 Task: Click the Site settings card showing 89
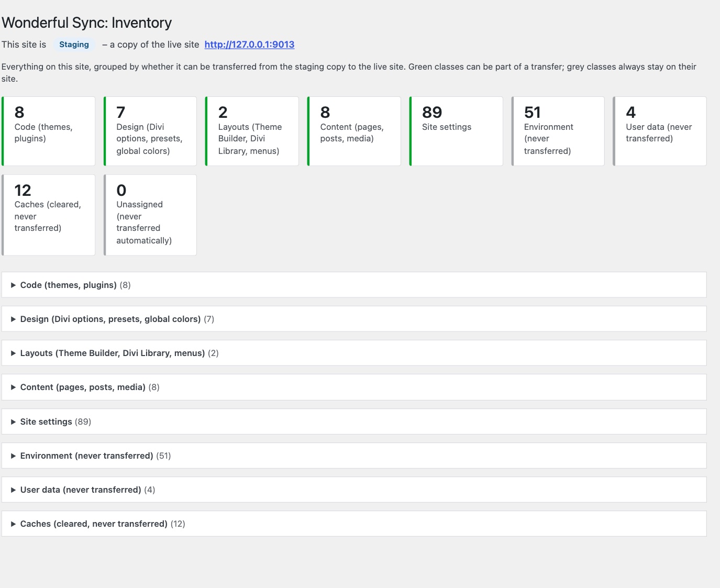click(x=456, y=131)
